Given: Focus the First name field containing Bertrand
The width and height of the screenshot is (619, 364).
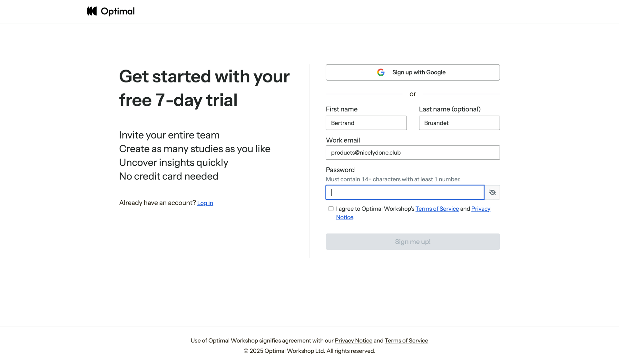Looking at the screenshot, I should (x=366, y=123).
